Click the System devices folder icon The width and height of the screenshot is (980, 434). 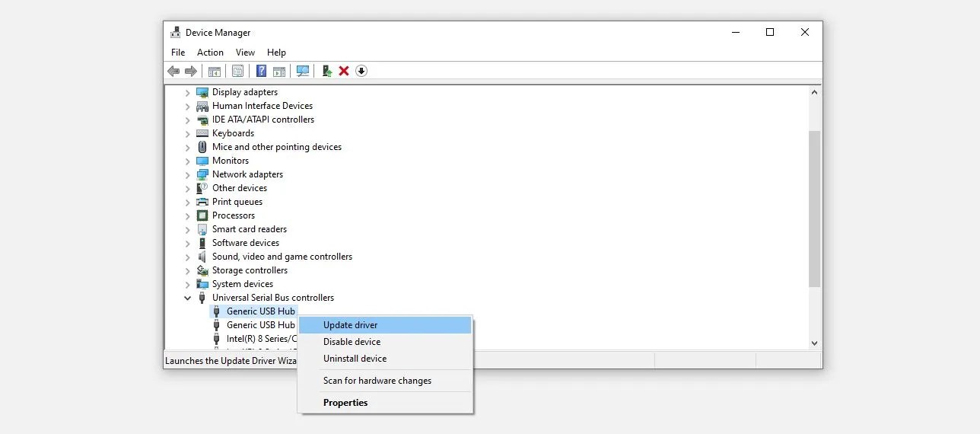202,284
